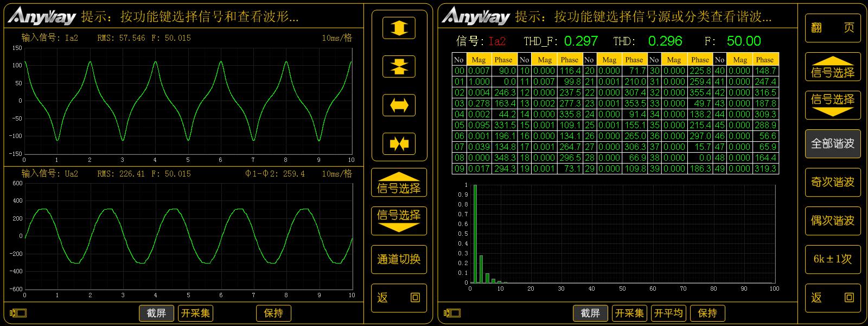Viewport: 868px width, 326px height.
Task: Show even harmonics with 偶次谐波
Action: [832, 221]
